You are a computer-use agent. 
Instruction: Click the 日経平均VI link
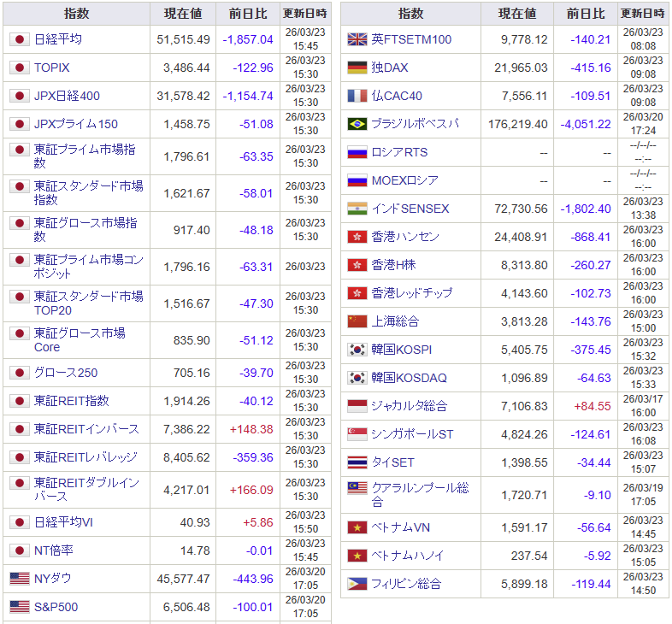63,522
